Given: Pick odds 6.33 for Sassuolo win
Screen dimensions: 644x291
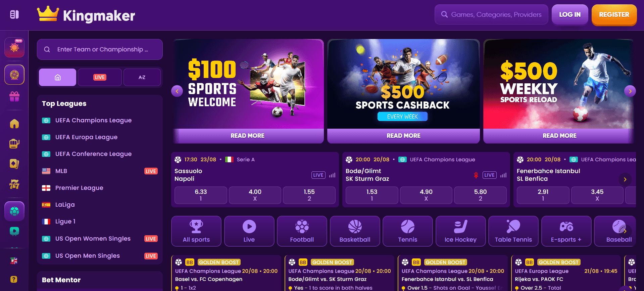Looking at the screenshot, I should [x=201, y=195].
